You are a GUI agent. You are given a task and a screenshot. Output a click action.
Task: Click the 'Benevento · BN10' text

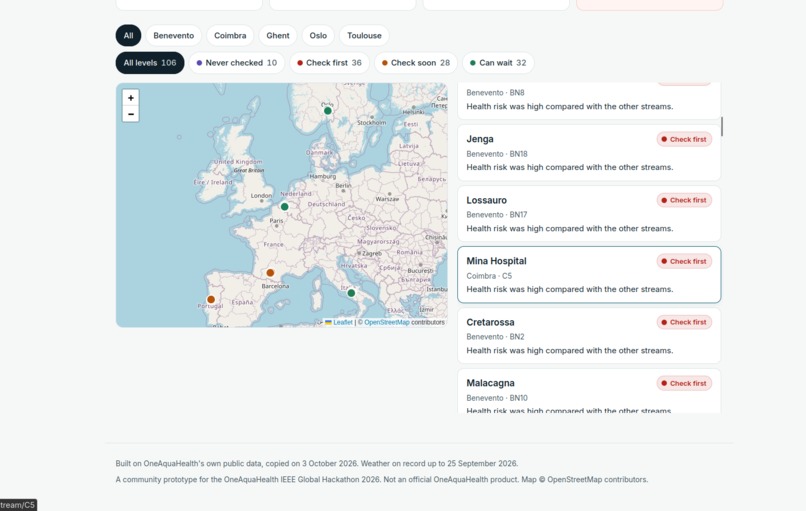coord(497,398)
